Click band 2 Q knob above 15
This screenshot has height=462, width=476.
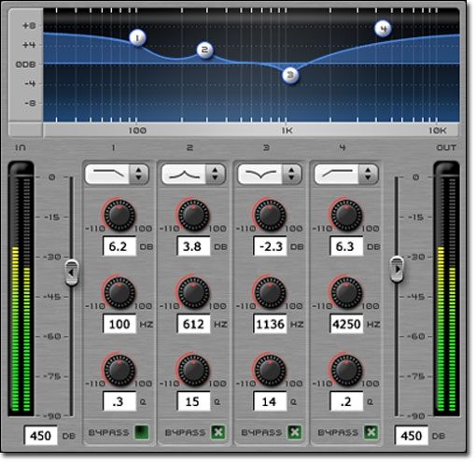193,371
